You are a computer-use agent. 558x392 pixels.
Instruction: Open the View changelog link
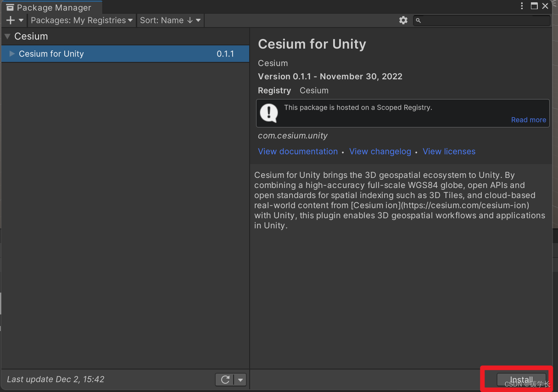(380, 151)
